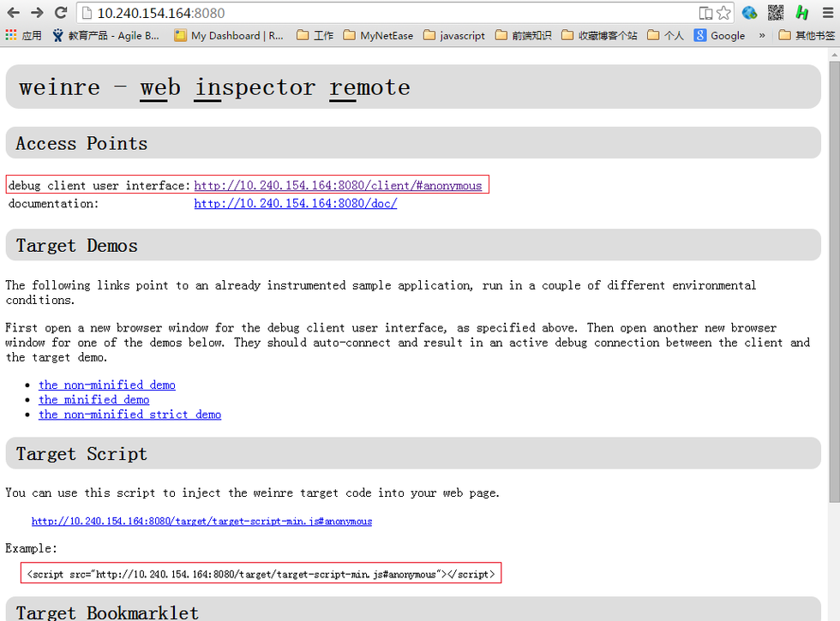Click the page icon in the address bar
This screenshot has height=621, width=840.
tap(87, 13)
